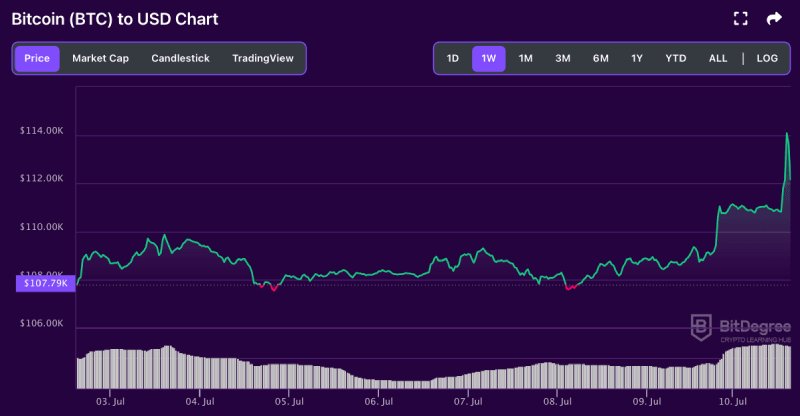Select the Price chart tab
800x416 pixels.
(x=37, y=58)
